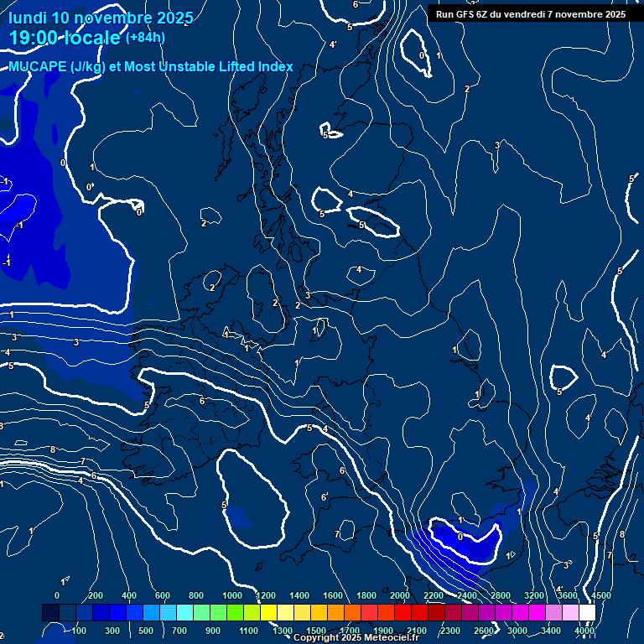Pick the yellow swatch between 1200 and 1300

click(268, 612)
